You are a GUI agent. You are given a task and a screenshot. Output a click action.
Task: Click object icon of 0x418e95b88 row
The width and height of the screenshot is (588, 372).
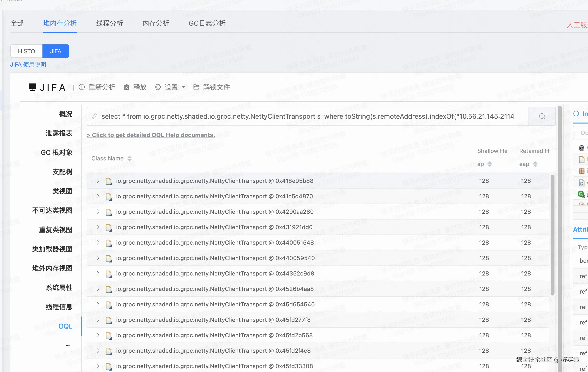(x=109, y=181)
